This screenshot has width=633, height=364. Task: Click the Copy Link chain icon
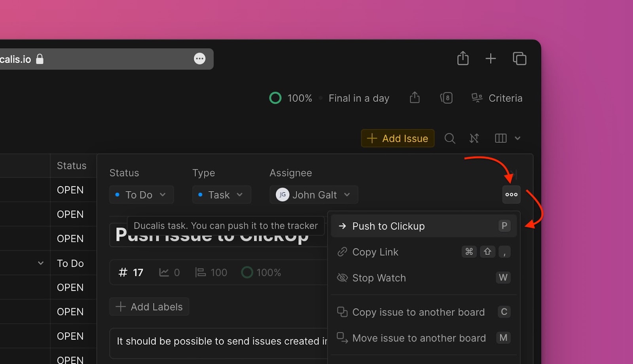(x=342, y=252)
